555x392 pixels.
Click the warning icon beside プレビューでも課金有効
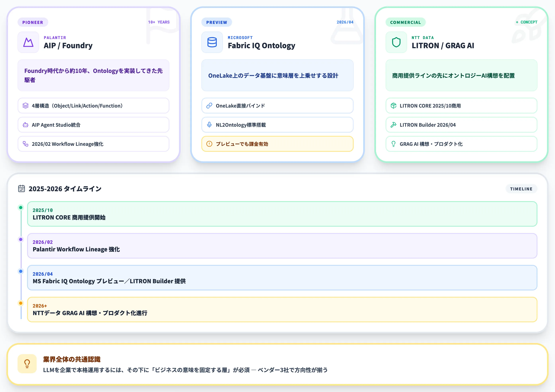pyautogui.click(x=209, y=144)
